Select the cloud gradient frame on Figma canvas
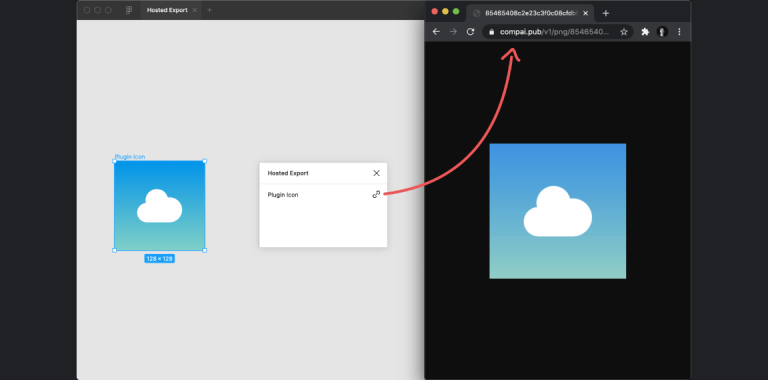768x380 pixels. pyautogui.click(x=160, y=206)
